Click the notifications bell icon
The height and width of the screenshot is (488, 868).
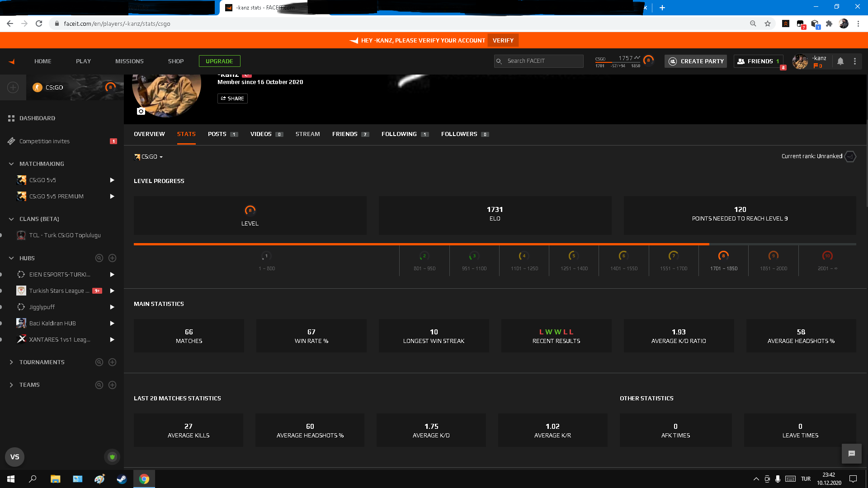840,61
